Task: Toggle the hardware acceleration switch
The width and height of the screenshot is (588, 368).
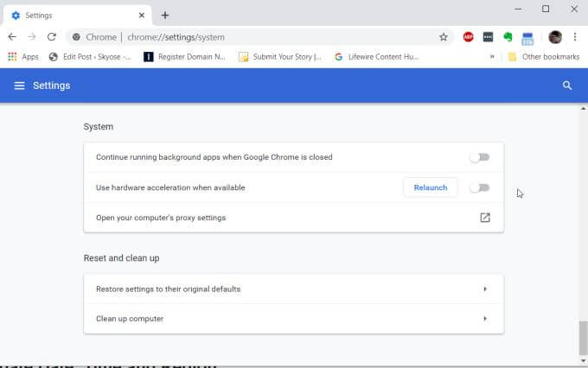Action: point(479,187)
